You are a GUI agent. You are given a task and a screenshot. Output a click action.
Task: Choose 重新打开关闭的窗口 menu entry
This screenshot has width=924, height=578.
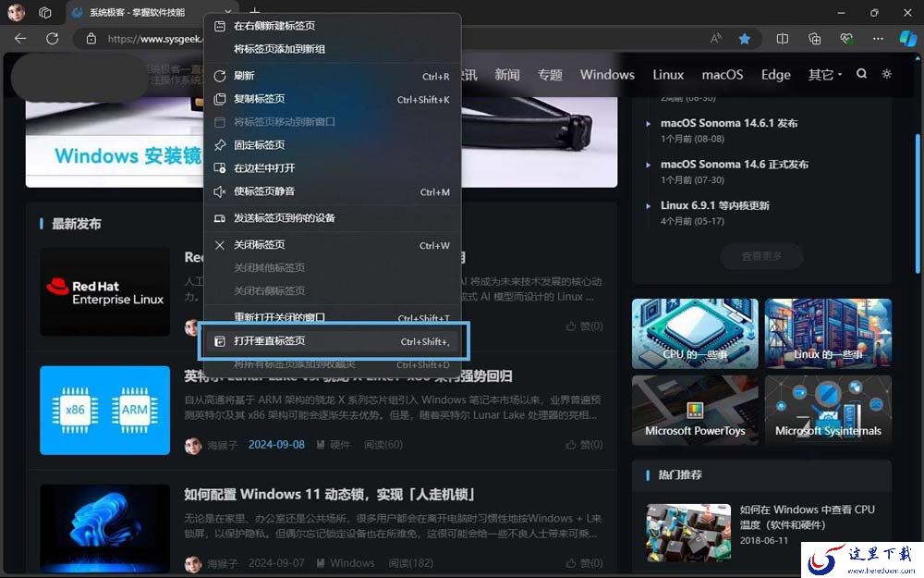333,317
